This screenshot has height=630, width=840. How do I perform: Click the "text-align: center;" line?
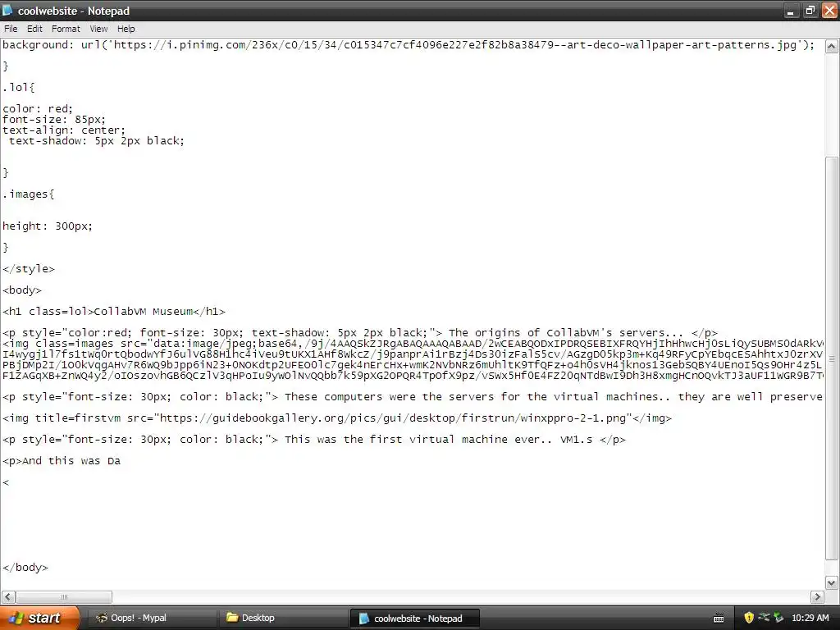click(64, 130)
